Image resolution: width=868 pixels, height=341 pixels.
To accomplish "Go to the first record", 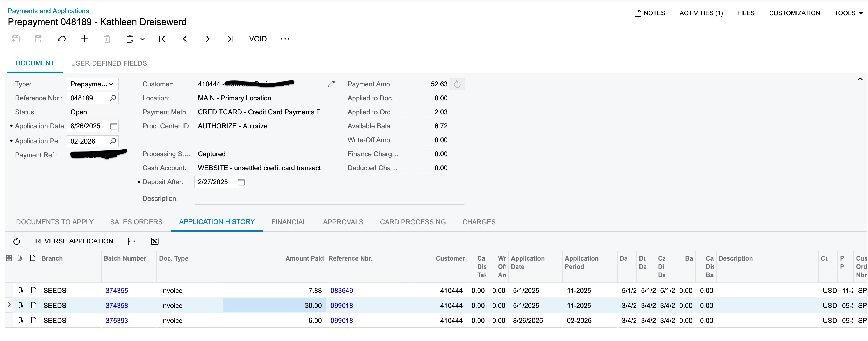I will pyautogui.click(x=162, y=39).
